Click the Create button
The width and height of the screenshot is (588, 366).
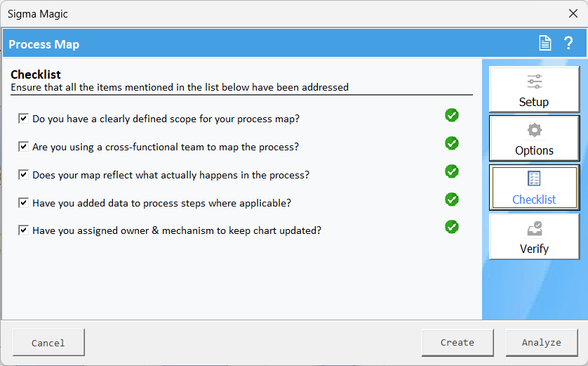point(457,343)
